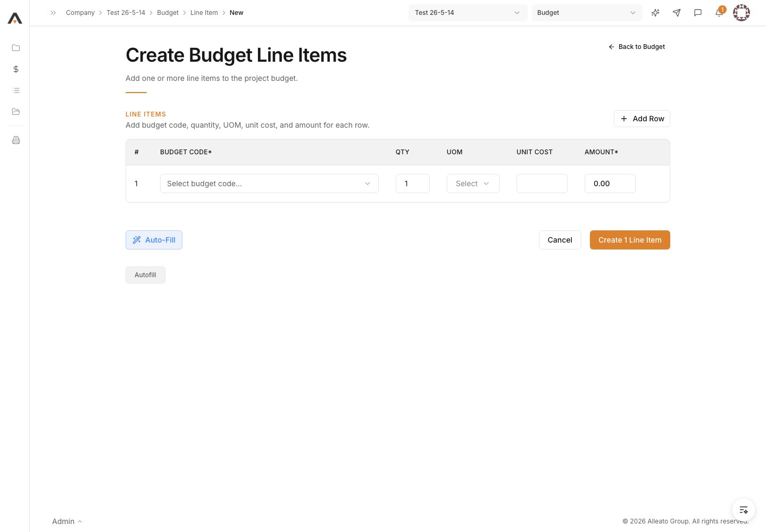Go to Company breadcrumb
This screenshot has height=532, width=766.
[80, 13]
